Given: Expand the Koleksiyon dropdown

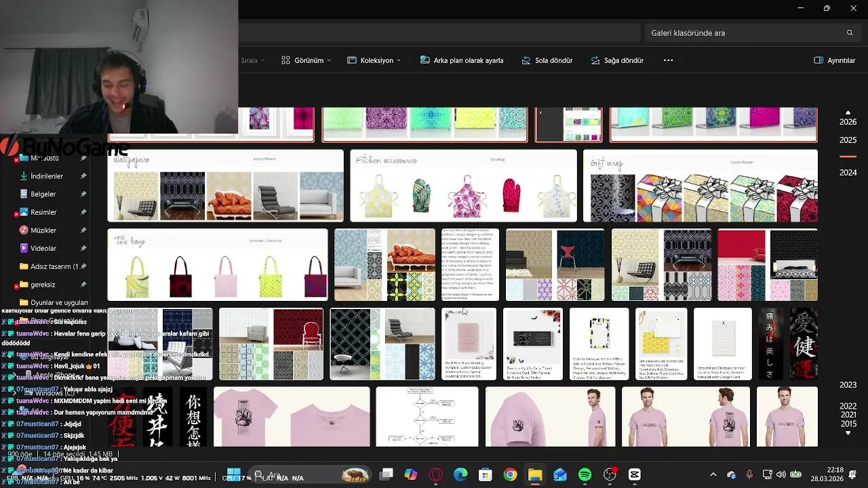Looking at the screenshot, I should [x=374, y=60].
